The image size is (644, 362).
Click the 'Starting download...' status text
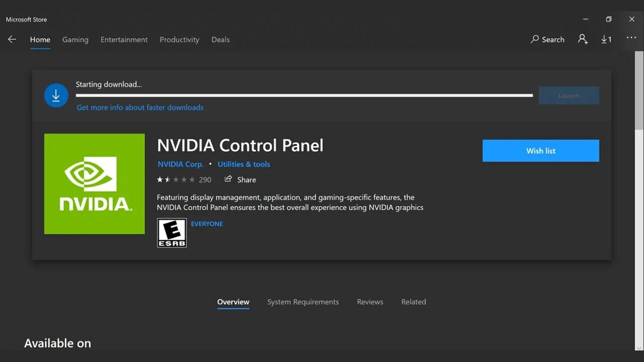[109, 84]
